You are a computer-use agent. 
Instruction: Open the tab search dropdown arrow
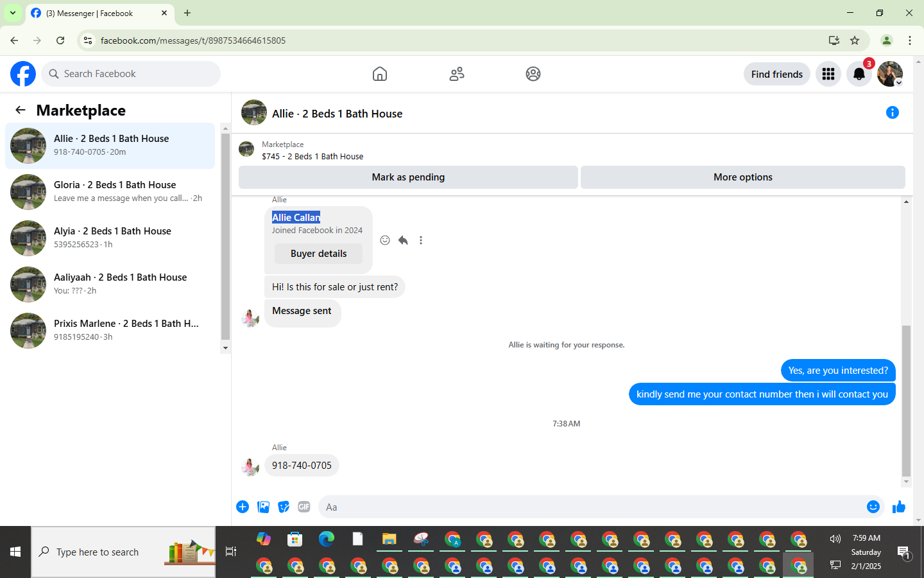click(13, 13)
